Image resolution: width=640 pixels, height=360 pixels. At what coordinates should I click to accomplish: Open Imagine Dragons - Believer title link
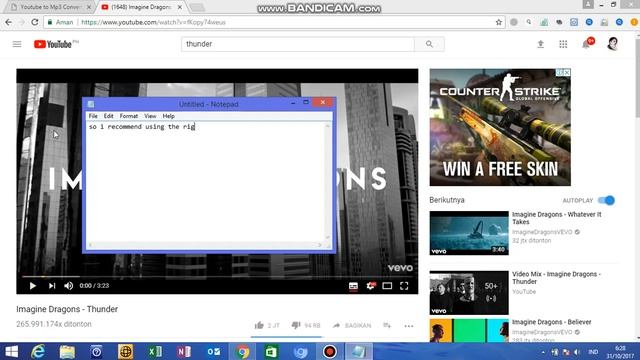tap(551, 322)
